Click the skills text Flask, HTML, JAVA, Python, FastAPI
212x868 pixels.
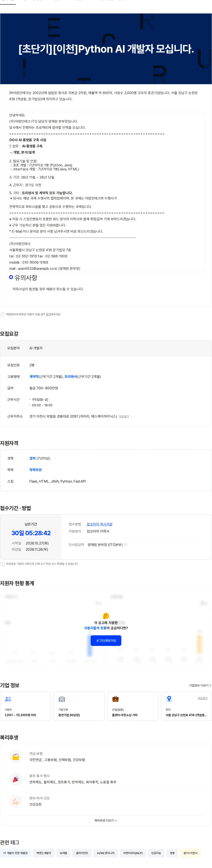[x=58, y=481]
